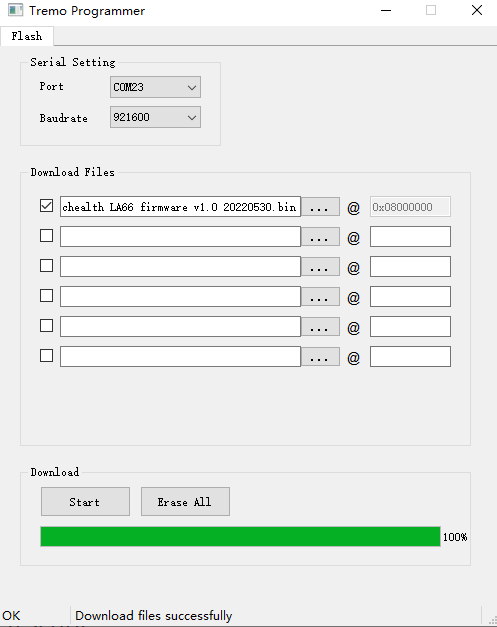Enable the fourth download file checkbox
Viewport: 497px width, 627px height.
[46, 296]
